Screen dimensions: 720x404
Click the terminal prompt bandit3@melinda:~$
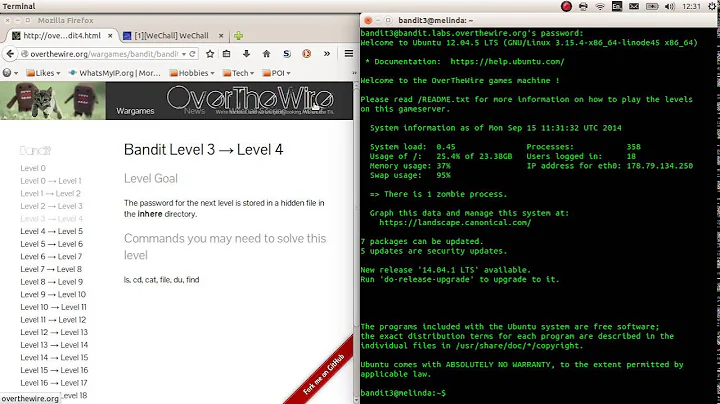(x=403, y=393)
